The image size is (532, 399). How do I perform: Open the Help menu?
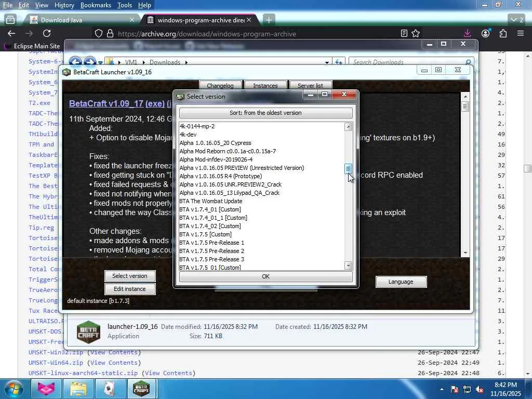click(x=144, y=5)
